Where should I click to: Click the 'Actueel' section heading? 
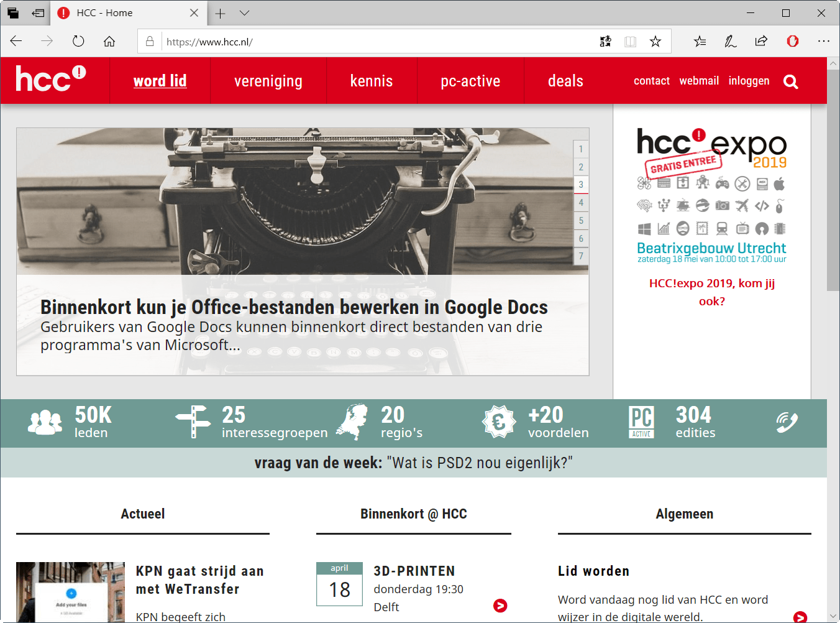point(143,514)
